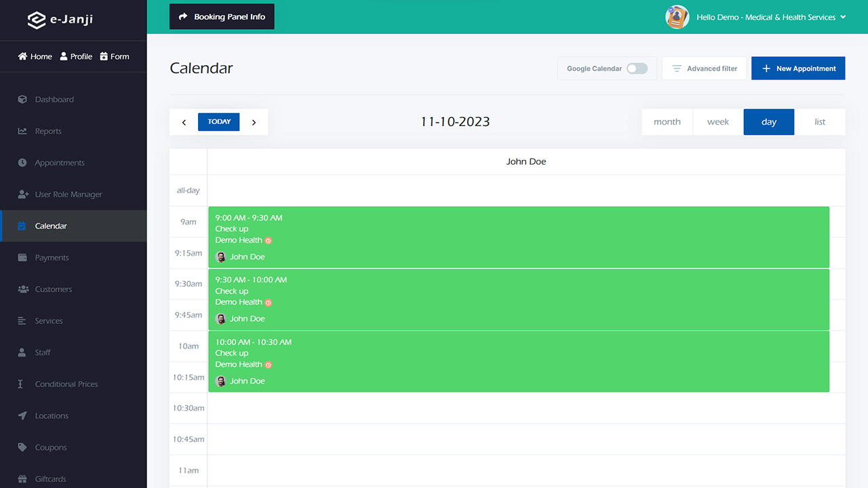Click the user avatar in header
The width and height of the screenshot is (868, 488).
(677, 17)
